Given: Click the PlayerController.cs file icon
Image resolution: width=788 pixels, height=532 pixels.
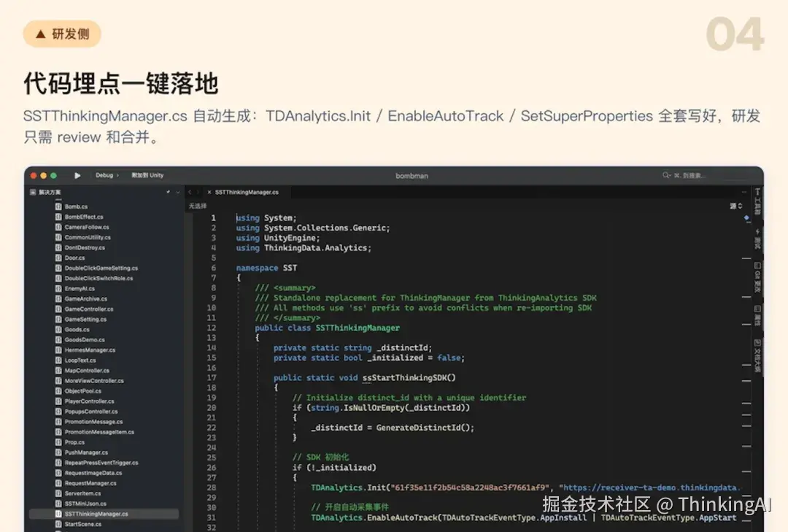Looking at the screenshot, I should point(59,401).
